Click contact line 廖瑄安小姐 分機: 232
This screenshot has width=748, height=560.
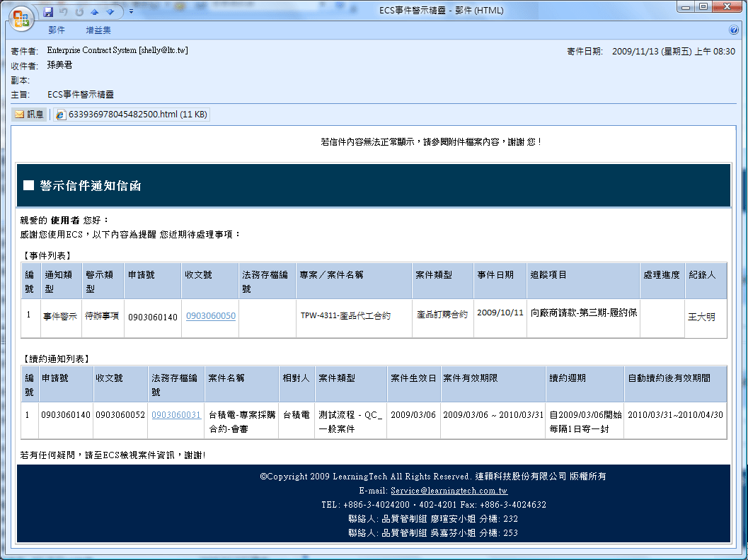click(433, 518)
